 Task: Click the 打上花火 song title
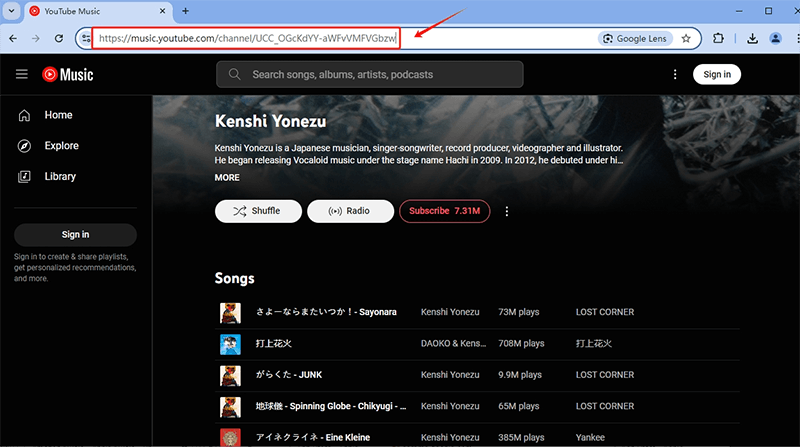[273, 343]
